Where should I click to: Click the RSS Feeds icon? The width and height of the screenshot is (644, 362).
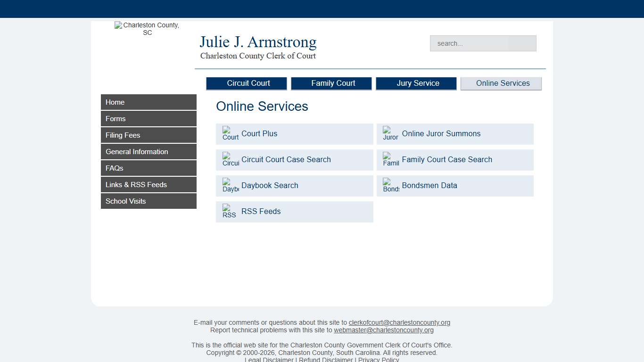pyautogui.click(x=229, y=211)
